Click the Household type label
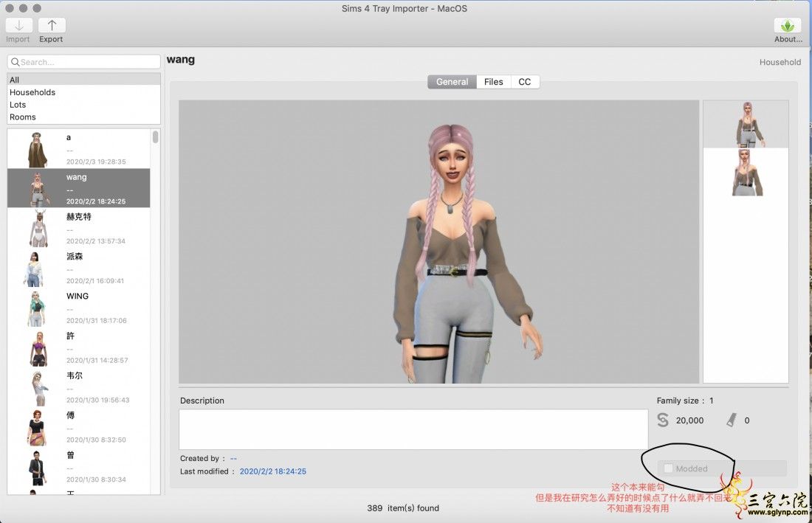 tap(780, 62)
